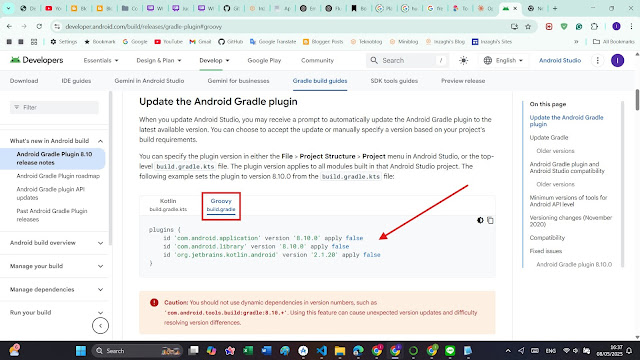Open the user profile avatar in page header

(617, 60)
